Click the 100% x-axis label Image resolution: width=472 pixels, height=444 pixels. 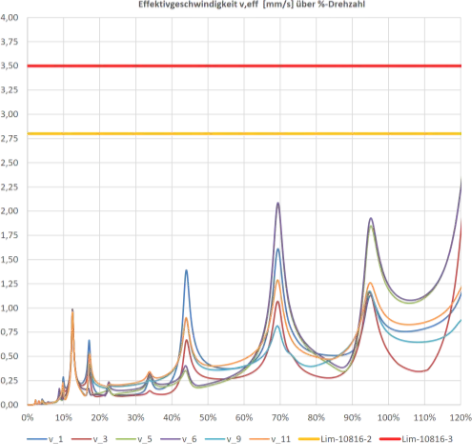pos(388,417)
